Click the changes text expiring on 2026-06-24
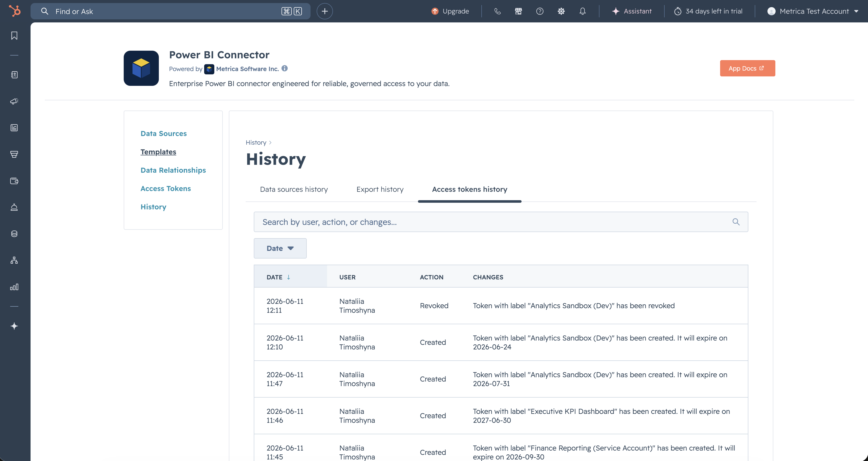This screenshot has width=868, height=461. (600, 343)
